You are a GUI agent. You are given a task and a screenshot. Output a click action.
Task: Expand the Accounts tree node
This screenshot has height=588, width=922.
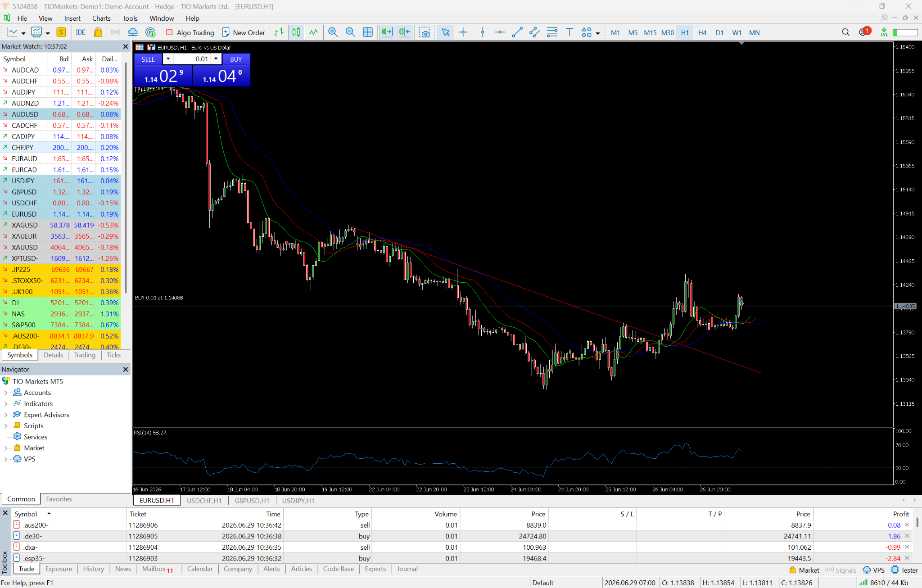(x=6, y=393)
